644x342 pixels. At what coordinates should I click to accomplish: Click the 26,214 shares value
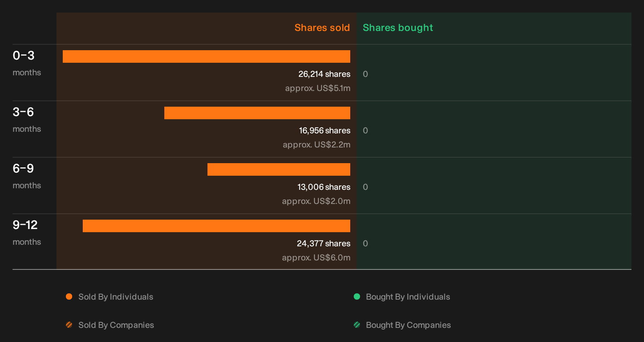324,74
